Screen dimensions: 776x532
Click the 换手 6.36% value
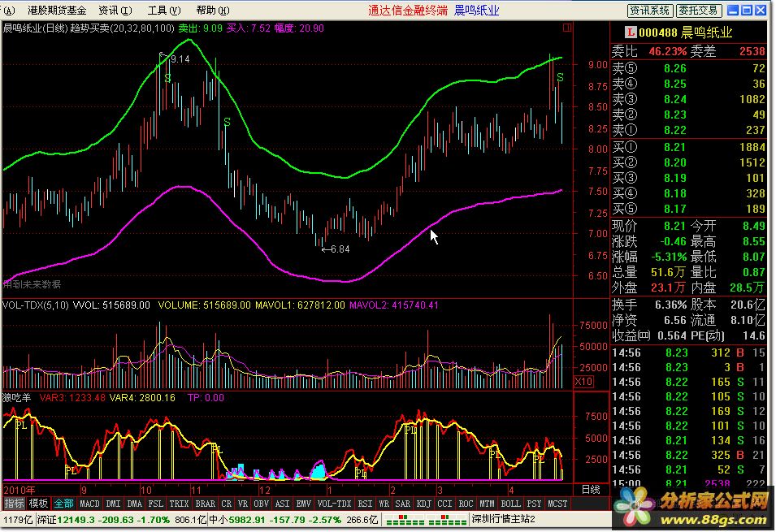pyautogui.click(x=670, y=305)
